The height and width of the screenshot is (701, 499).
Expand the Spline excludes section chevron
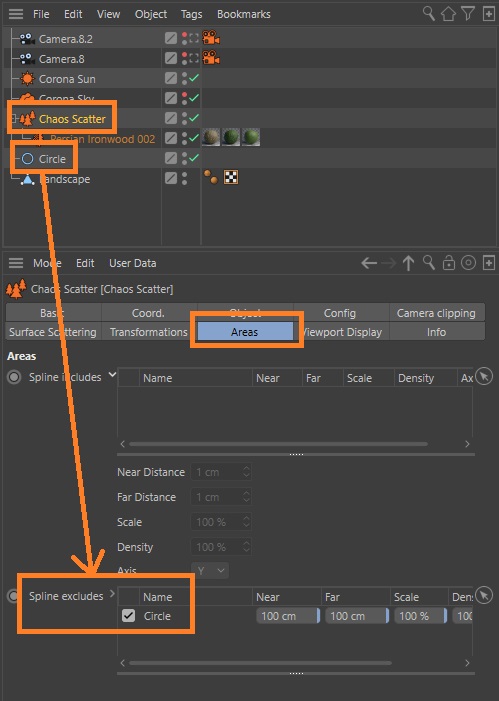tap(112, 594)
